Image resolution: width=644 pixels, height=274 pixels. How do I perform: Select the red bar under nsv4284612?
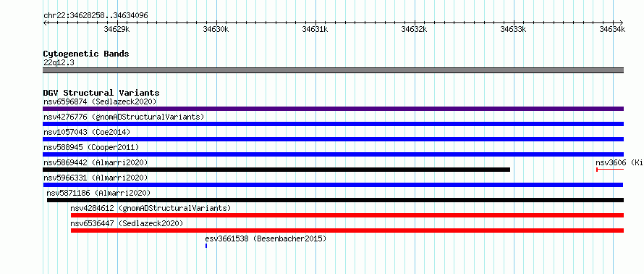pyautogui.click(x=347, y=215)
